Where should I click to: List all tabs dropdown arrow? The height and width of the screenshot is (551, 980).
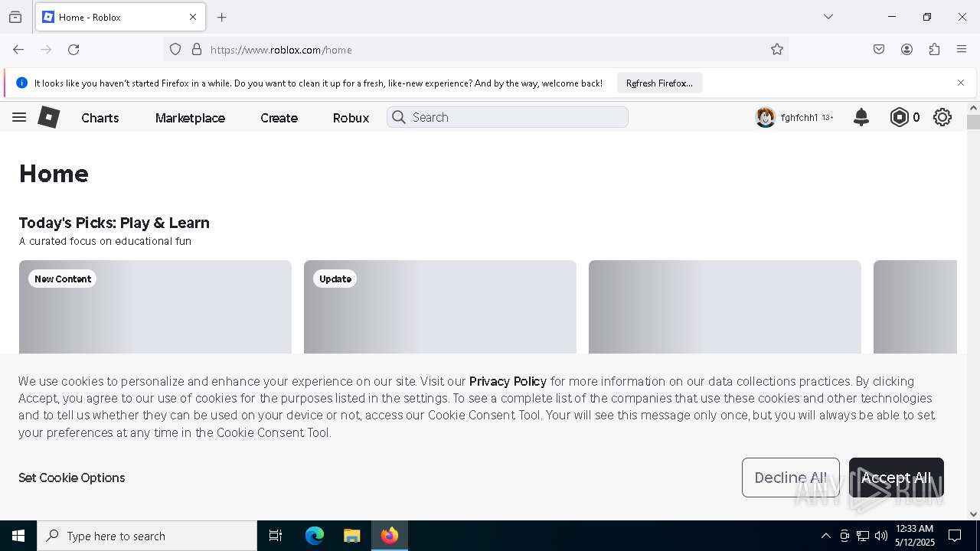(828, 17)
